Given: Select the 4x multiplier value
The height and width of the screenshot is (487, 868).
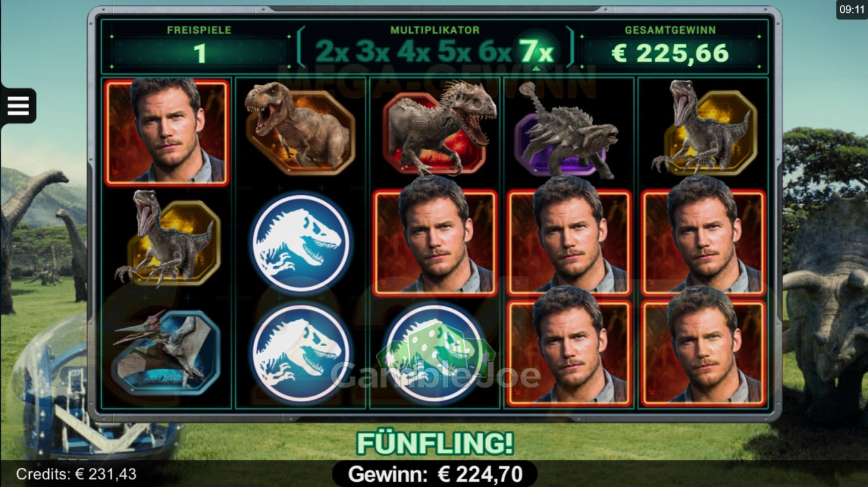Looking at the screenshot, I should click(x=414, y=51).
